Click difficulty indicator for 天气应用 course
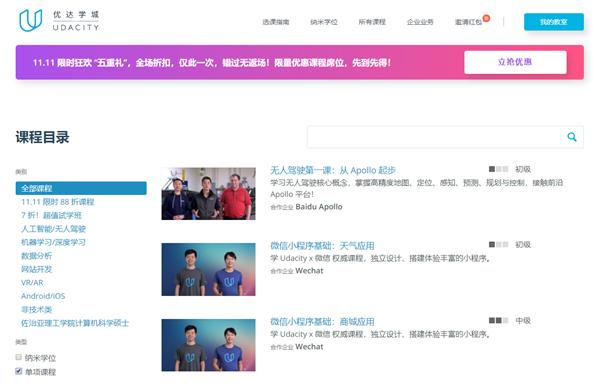The image size is (600, 387). coord(498,244)
